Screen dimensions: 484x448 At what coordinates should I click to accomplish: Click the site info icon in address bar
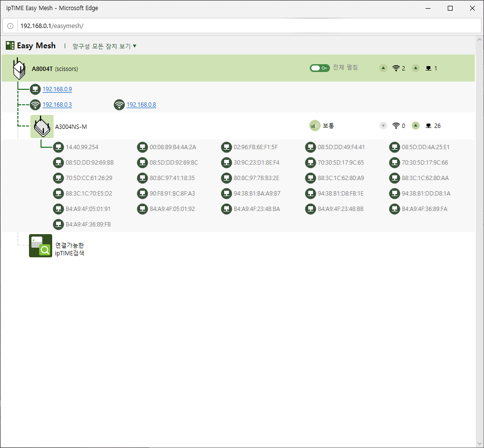click(10, 26)
